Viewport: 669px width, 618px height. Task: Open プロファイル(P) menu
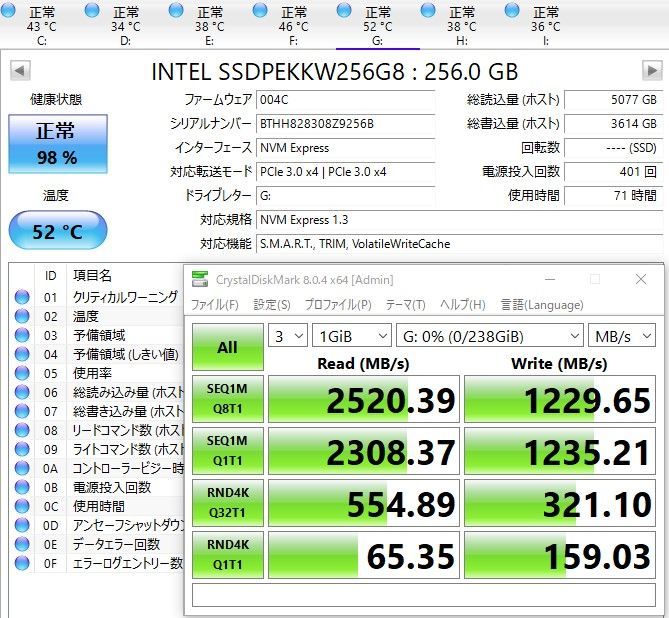point(338,305)
